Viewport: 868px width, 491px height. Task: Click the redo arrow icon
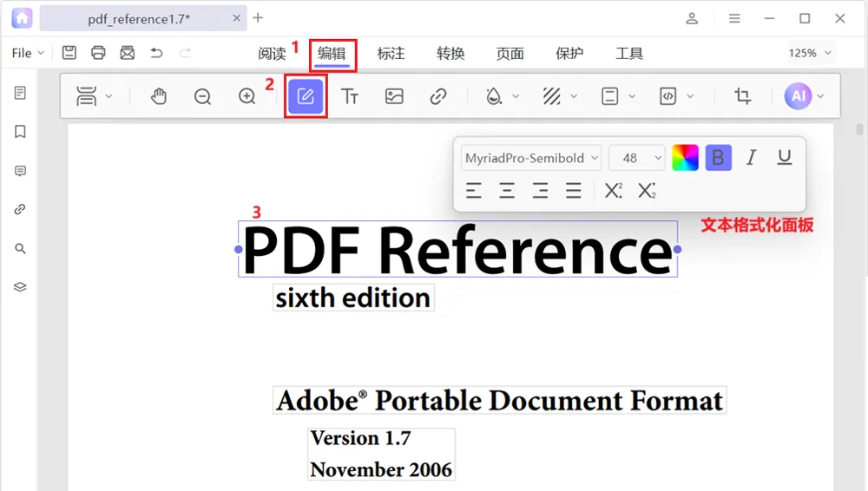pyautogui.click(x=186, y=53)
